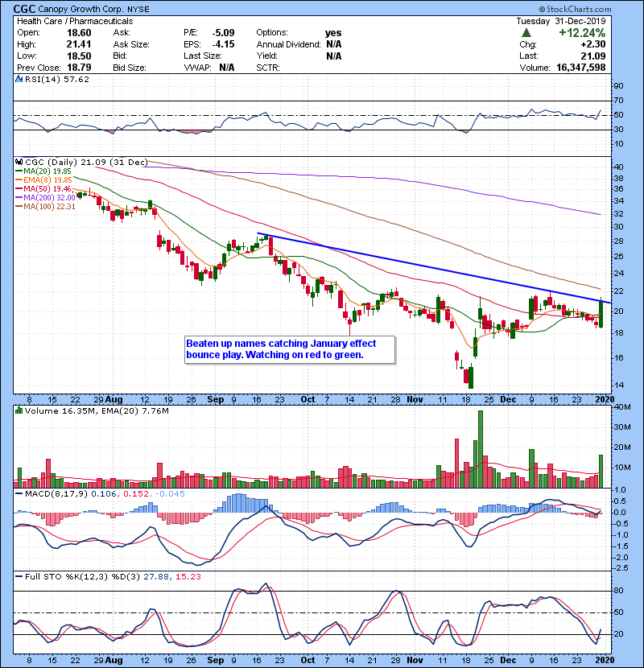Click the Health Care / Pharmaceuticals sector label

coord(75,21)
